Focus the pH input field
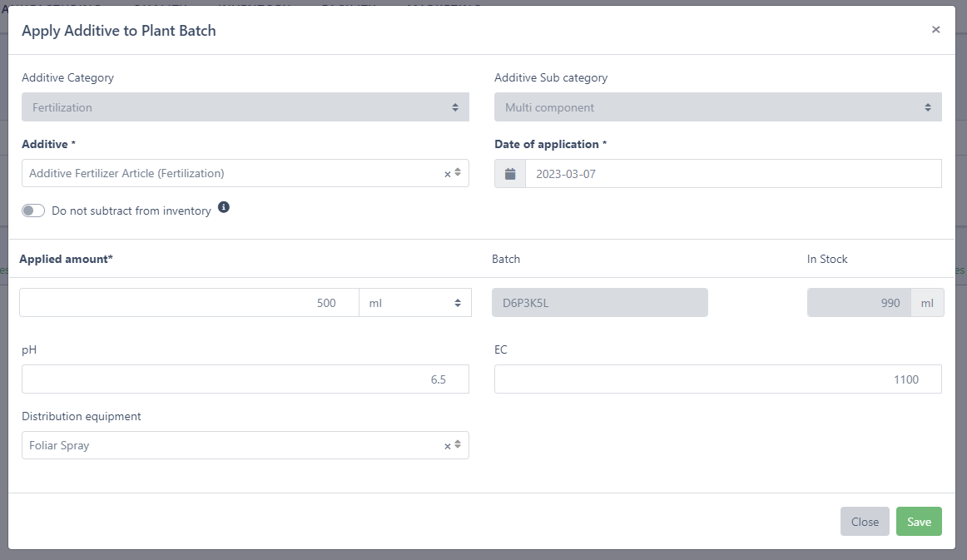This screenshot has height=560, width=967. tap(245, 379)
